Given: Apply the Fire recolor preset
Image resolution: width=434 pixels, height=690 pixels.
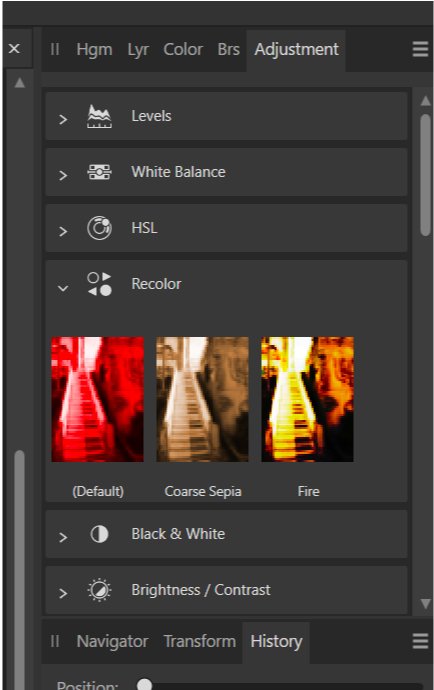Looking at the screenshot, I should 307,399.
